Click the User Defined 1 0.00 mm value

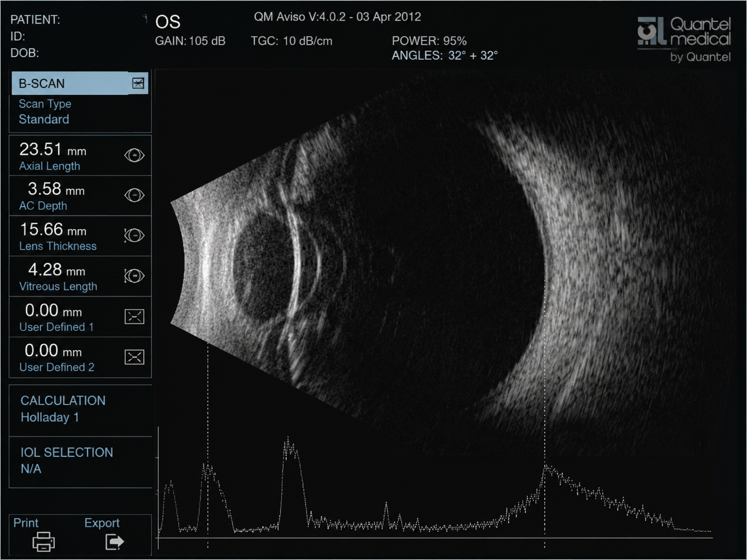(54, 310)
